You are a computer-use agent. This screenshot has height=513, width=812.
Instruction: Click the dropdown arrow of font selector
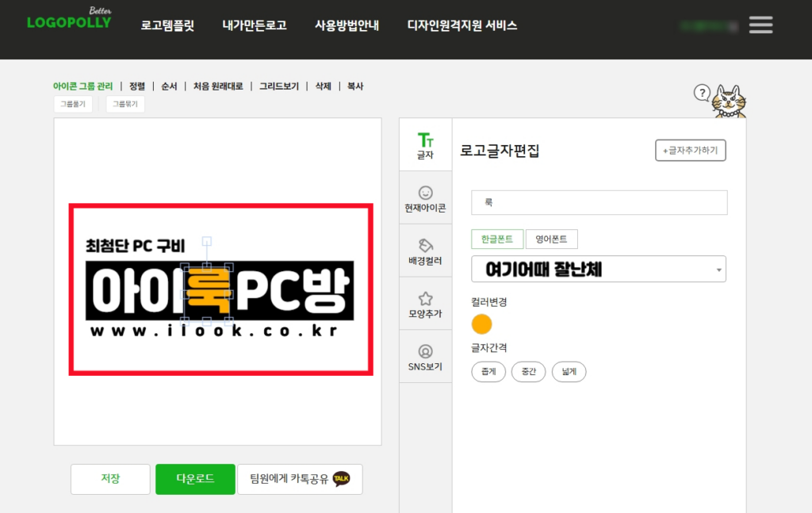[718, 270]
